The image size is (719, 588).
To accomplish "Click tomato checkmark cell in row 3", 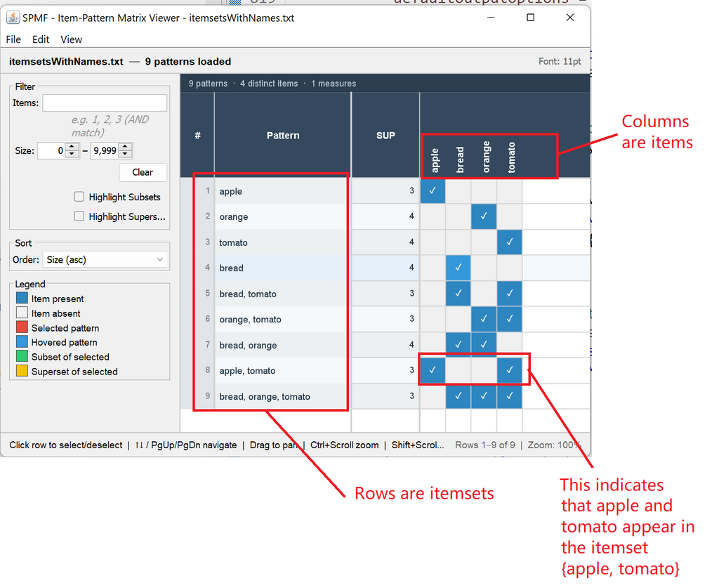I will pyautogui.click(x=510, y=242).
